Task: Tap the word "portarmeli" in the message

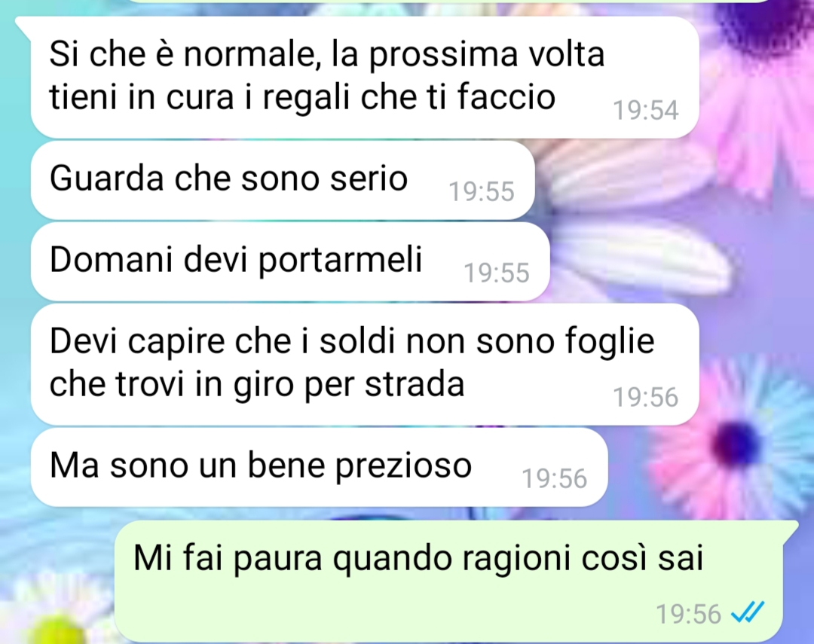Action: pos(340,260)
